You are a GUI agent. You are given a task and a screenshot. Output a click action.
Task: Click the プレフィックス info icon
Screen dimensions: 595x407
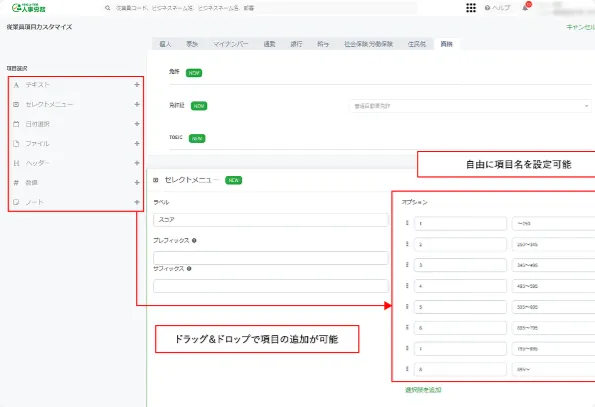click(x=194, y=240)
